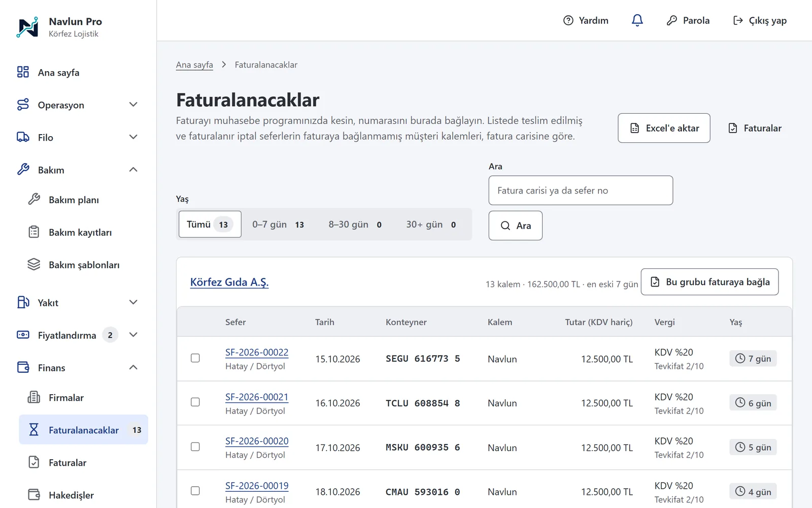Click the Navlun Pro logo icon
This screenshot has height=508, width=812.
[27, 27]
